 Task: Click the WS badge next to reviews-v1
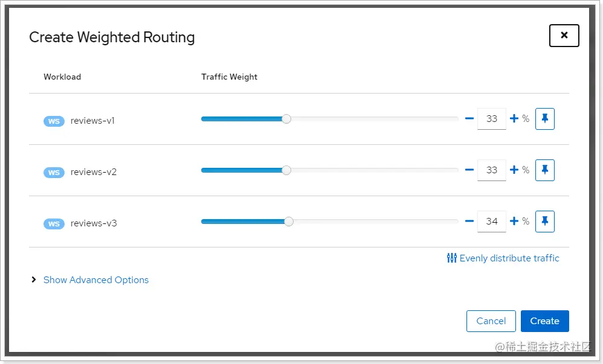pos(54,121)
